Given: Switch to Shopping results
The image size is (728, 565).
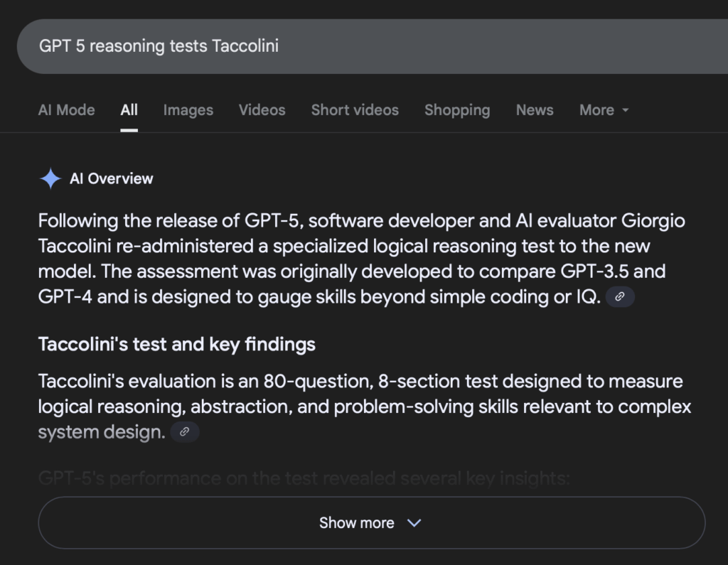Looking at the screenshot, I should coord(457,110).
